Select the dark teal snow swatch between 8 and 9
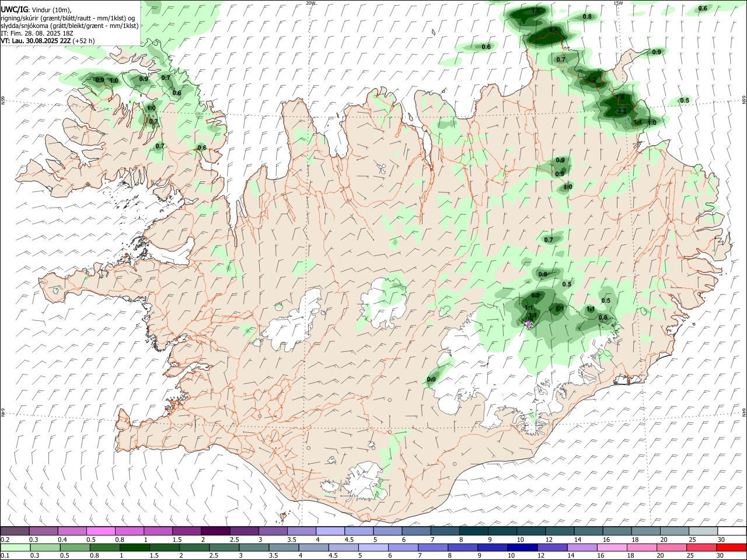The width and height of the screenshot is (747, 560). [x=474, y=531]
